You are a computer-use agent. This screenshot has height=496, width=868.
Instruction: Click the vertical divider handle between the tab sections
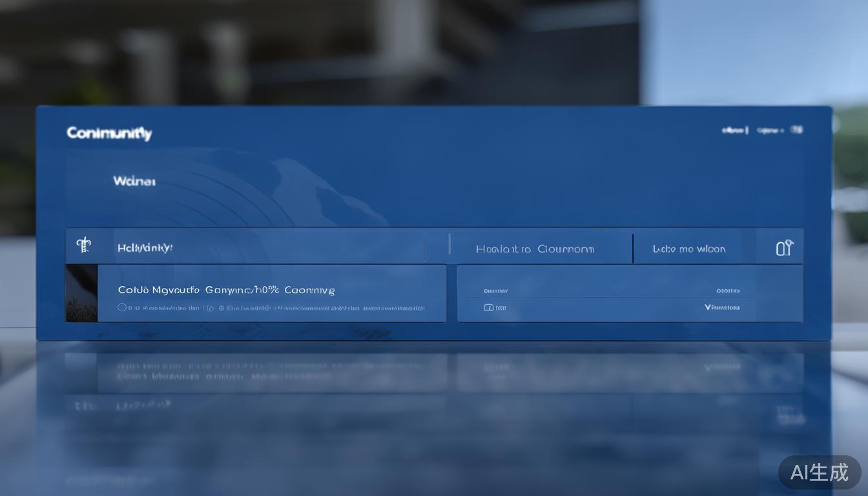coord(449,245)
